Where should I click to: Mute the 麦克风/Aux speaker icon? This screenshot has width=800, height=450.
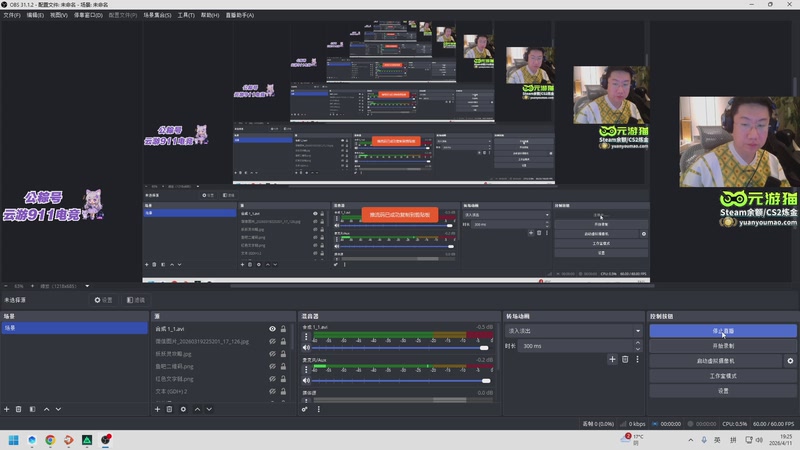click(x=306, y=381)
